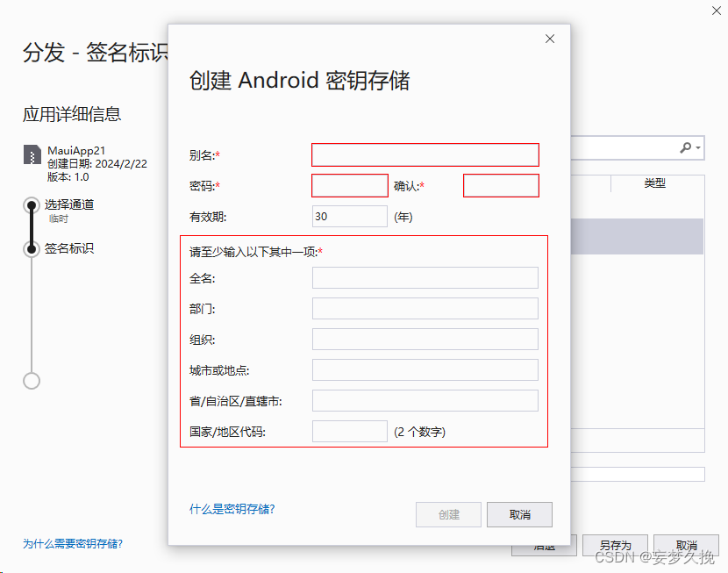Click the 全名 full name field
The width and height of the screenshot is (728, 573).
click(x=425, y=277)
